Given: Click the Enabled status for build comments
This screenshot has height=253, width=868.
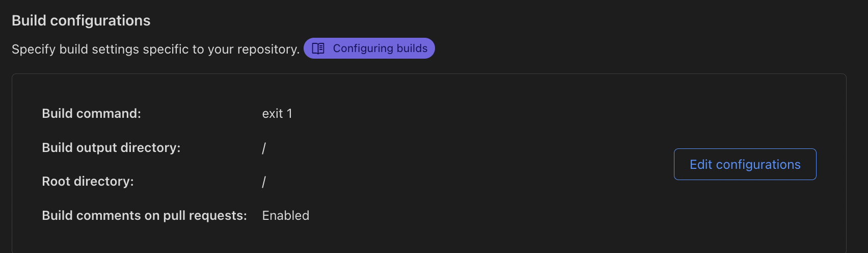Looking at the screenshot, I should tap(286, 215).
